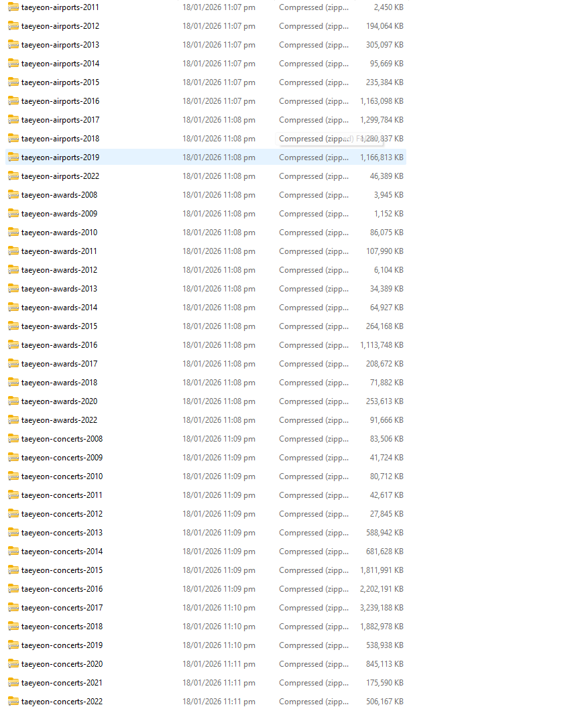Image resolution: width=588 pixels, height=709 pixels.
Task: Click the date cell of taeyeon-airports-2017
Action: 219,120
